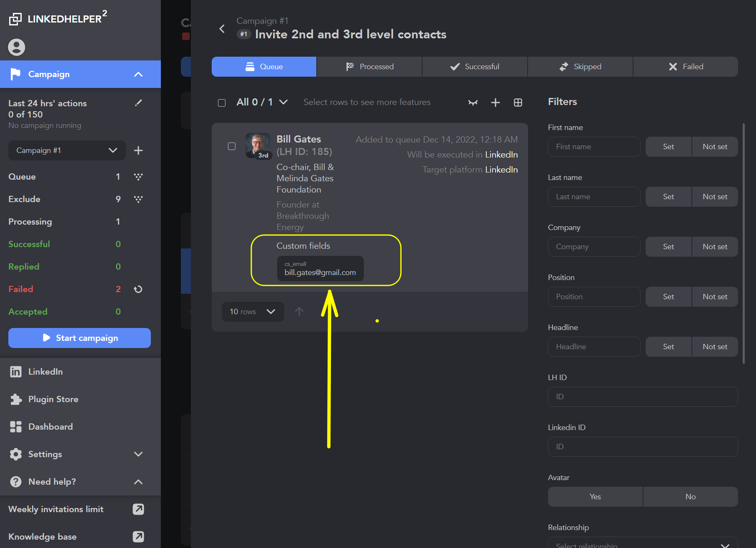The image size is (756, 548).
Task: Open Knowledge base external link icon
Action: 138,537
